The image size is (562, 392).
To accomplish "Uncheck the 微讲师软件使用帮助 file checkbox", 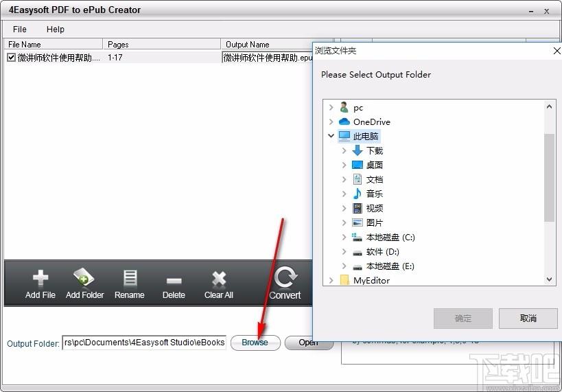I will (11, 58).
